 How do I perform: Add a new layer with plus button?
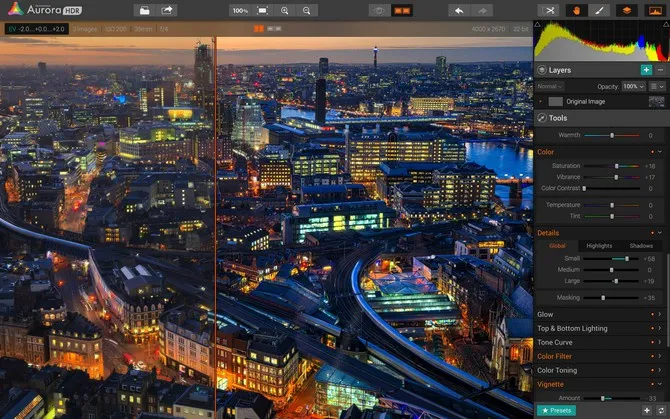pos(646,70)
